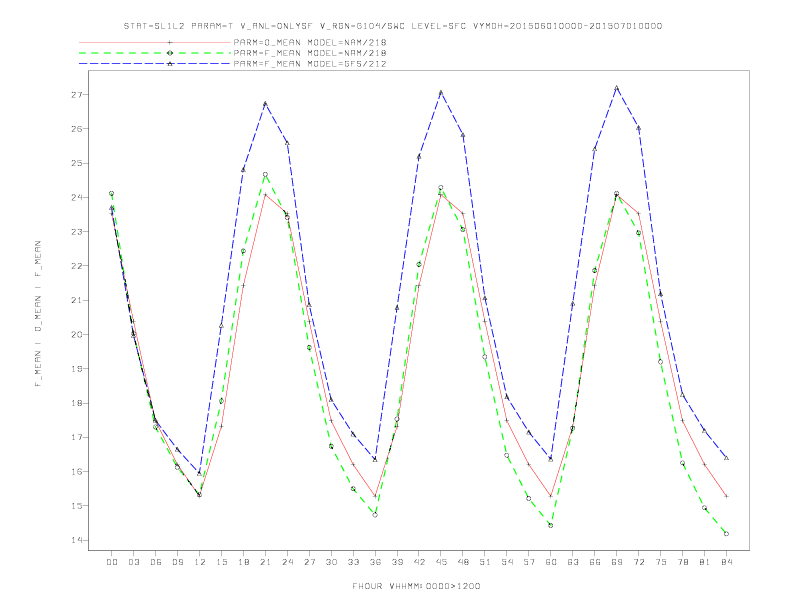
Task: Click the chart title line starting STAT=SL1L2
Action: (x=393, y=26)
